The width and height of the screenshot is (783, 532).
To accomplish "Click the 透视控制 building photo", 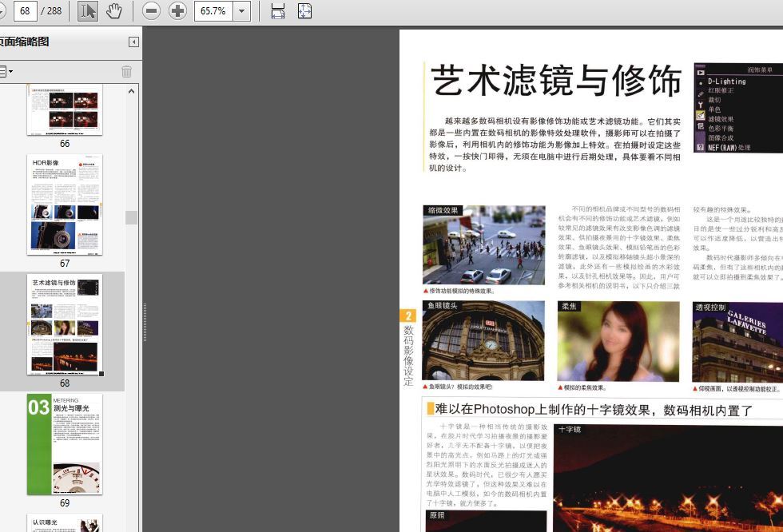I will (737, 343).
